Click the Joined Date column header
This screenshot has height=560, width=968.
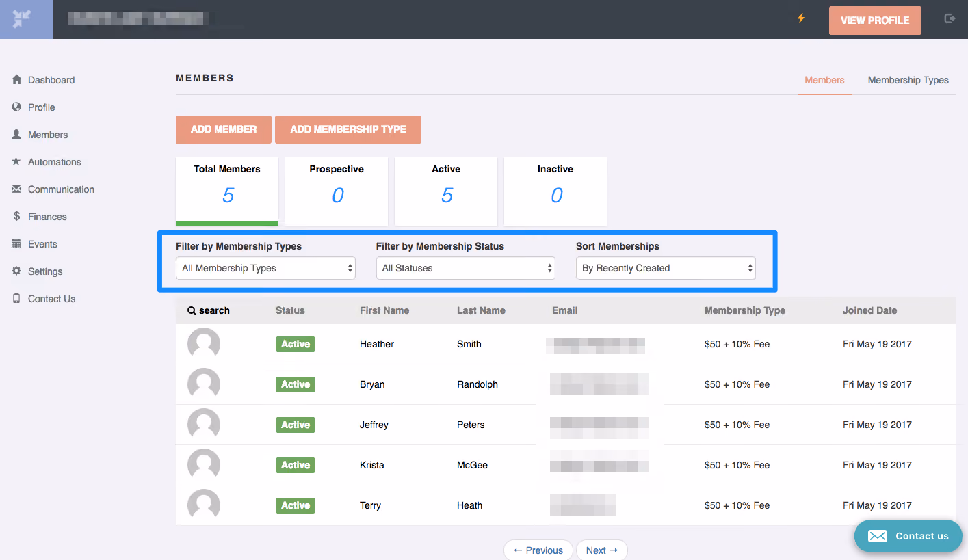[x=869, y=310]
